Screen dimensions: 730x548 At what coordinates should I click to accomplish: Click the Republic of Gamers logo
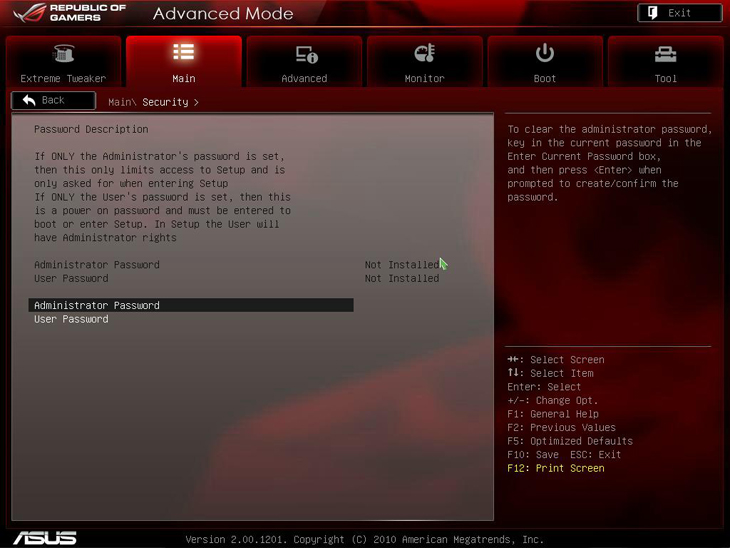(x=69, y=14)
